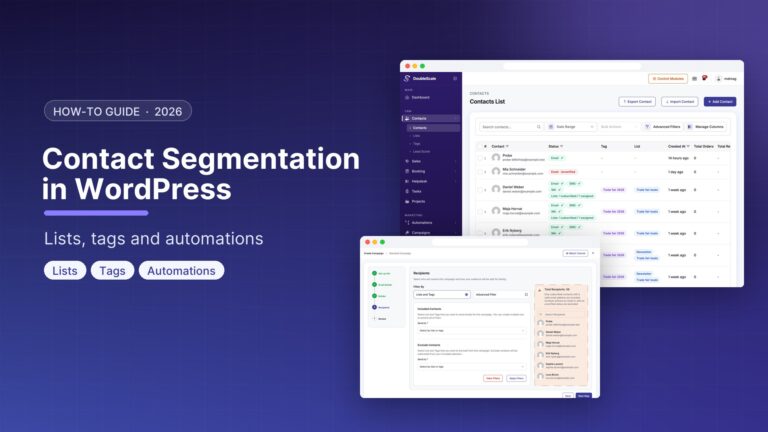The height and width of the screenshot is (432, 768).
Task: Click the Booking icon in the sidebar
Action: click(407, 171)
